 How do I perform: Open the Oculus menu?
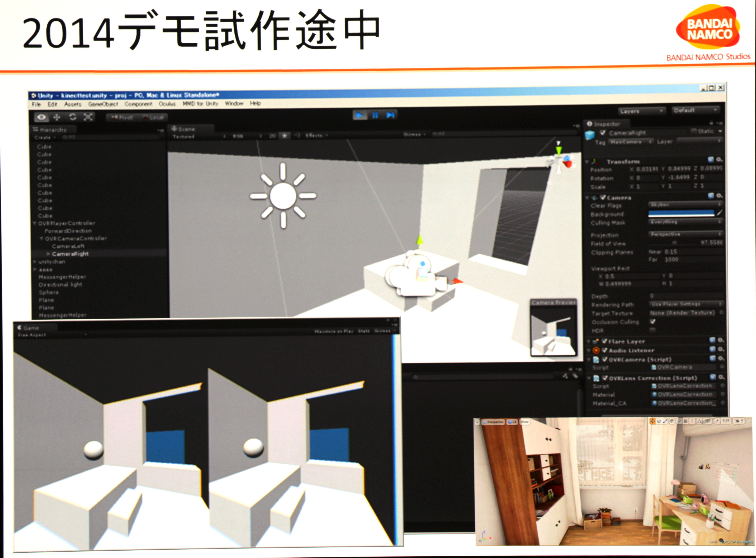167,104
